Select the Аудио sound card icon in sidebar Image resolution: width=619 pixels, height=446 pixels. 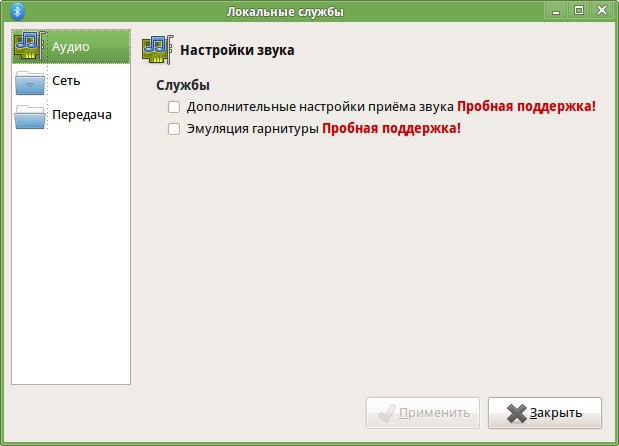(29, 46)
